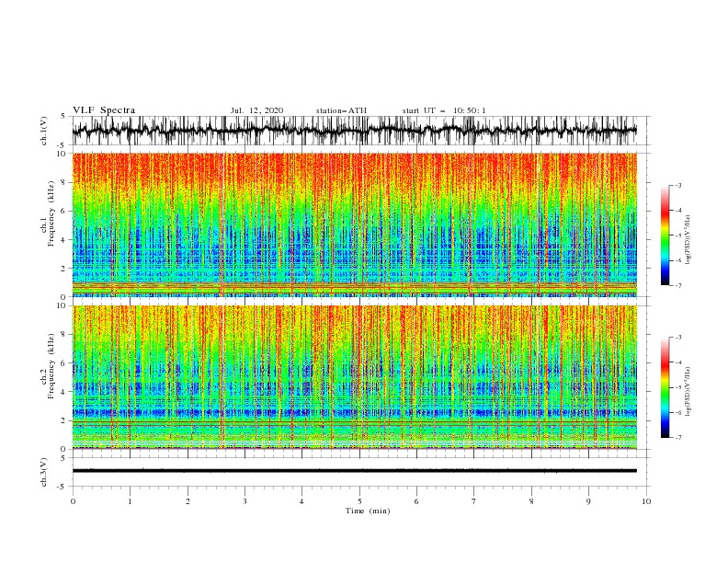
Task: Click the ch.2 Frequency (kHz) axis label
Action: click(x=48, y=377)
